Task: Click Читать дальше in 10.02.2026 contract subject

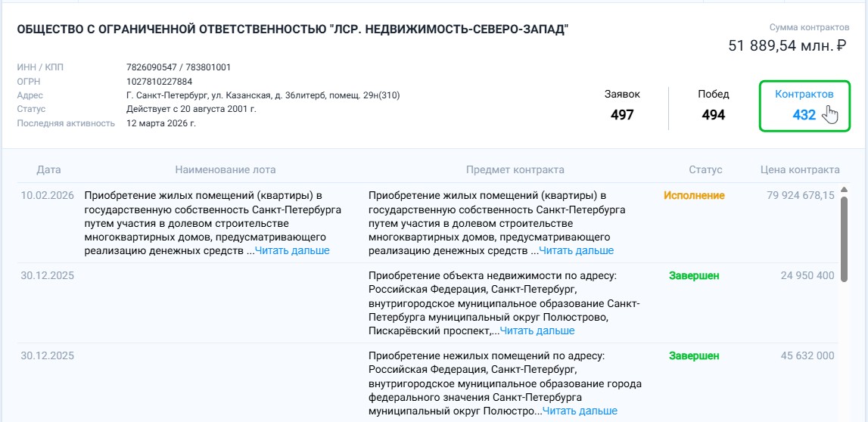Action: pyautogui.click(x=576, y=250)
